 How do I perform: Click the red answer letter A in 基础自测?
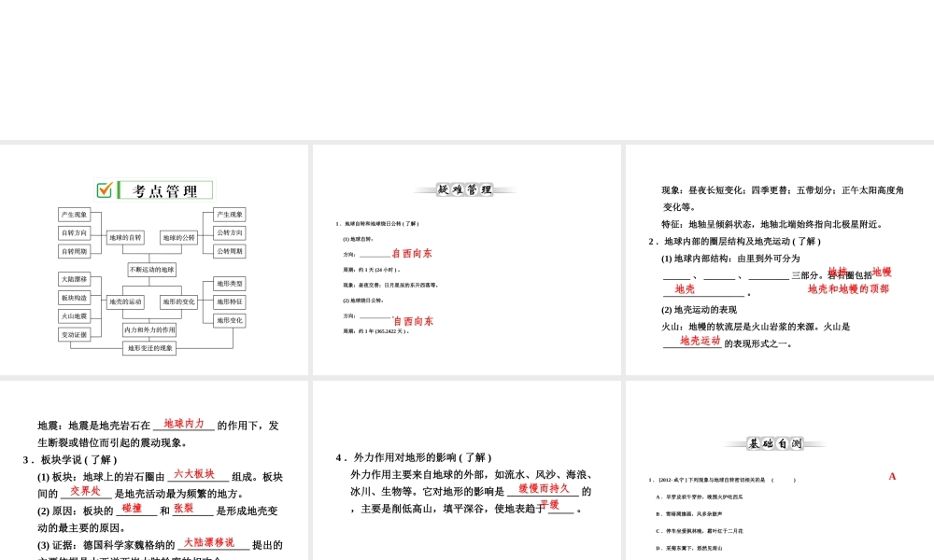coord(892,476)
